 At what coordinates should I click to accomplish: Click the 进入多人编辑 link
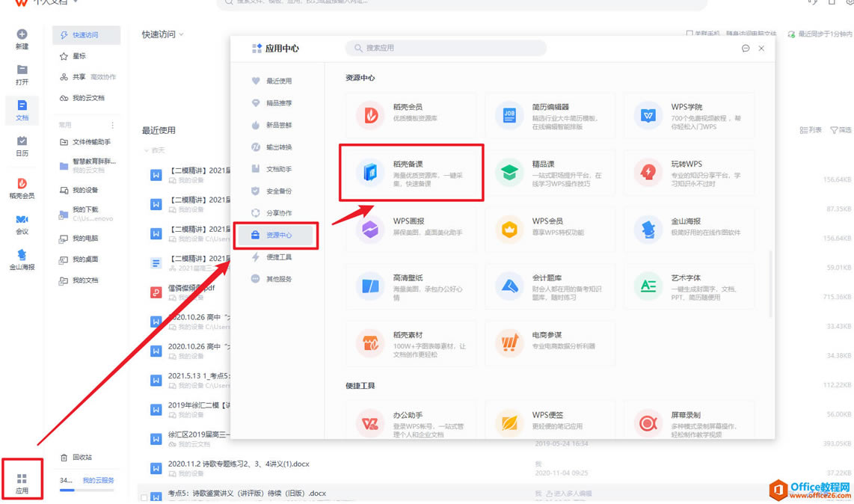pos(573,494)
